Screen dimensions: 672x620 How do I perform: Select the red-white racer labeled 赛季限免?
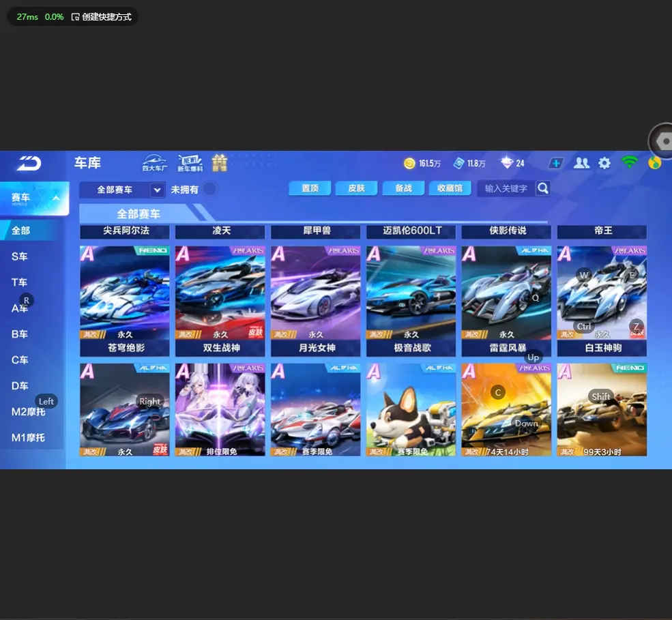pyautogui.click(x=316, y=410)
